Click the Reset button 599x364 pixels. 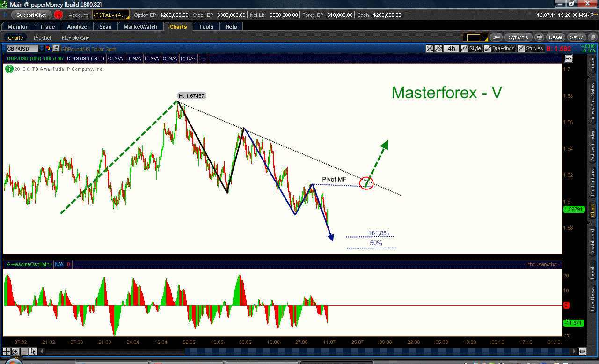coord(555,37)
